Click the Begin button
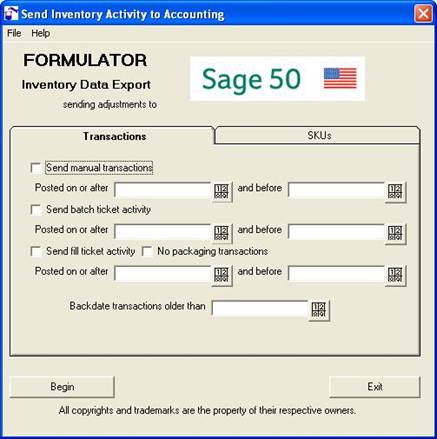The image size is (437, 439). coord(62,387)
